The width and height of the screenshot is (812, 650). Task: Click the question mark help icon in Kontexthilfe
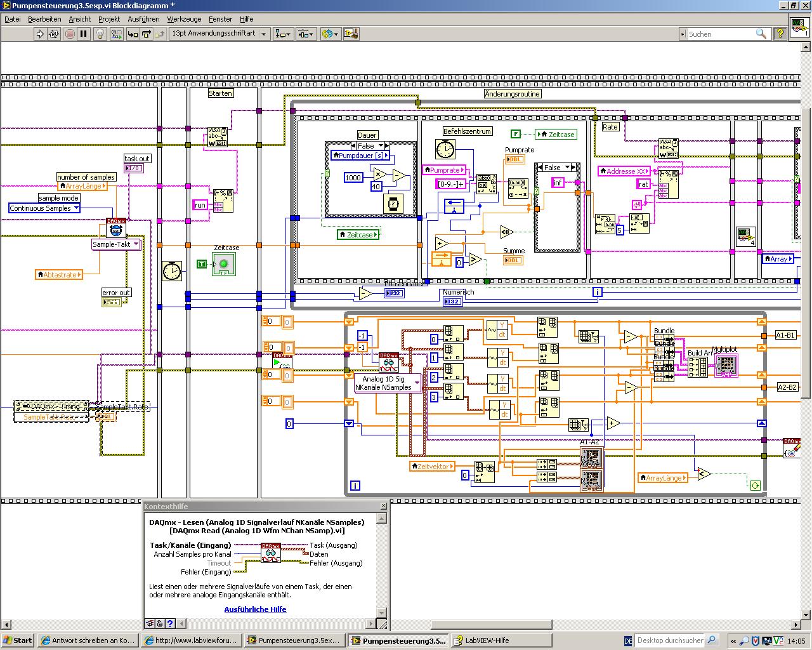click(x=170, y=623)
